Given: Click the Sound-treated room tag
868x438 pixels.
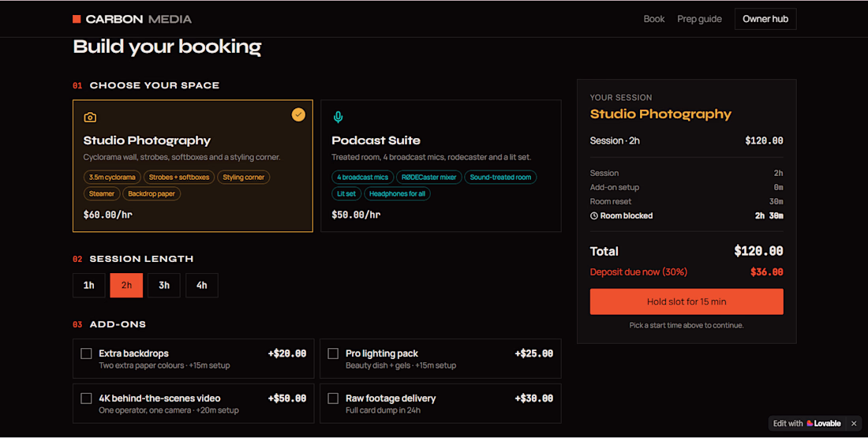Looking at the screenshot, I should pyautogui.click(x=500, y=178).
